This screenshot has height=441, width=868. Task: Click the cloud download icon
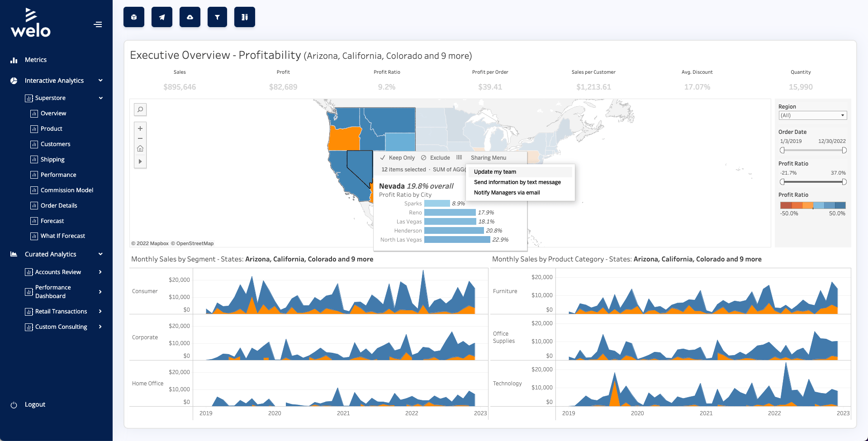(x=190, y=17)
